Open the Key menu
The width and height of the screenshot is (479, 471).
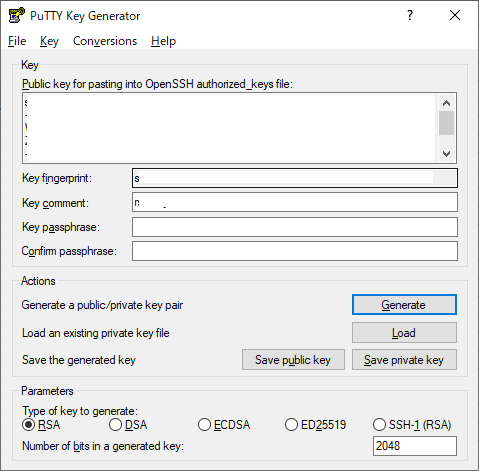tap(49, 41)
